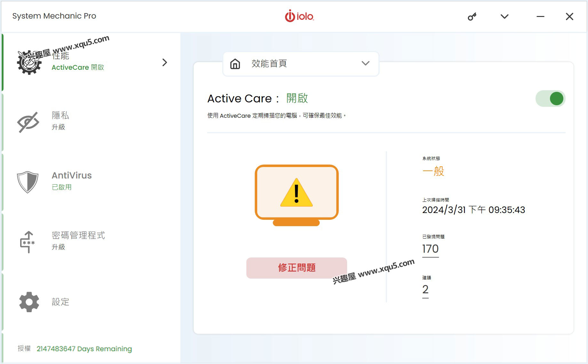The width and height of the screenshot is (588, 364).
Task: Click the 修正問題 button
Action: (297, 268)
